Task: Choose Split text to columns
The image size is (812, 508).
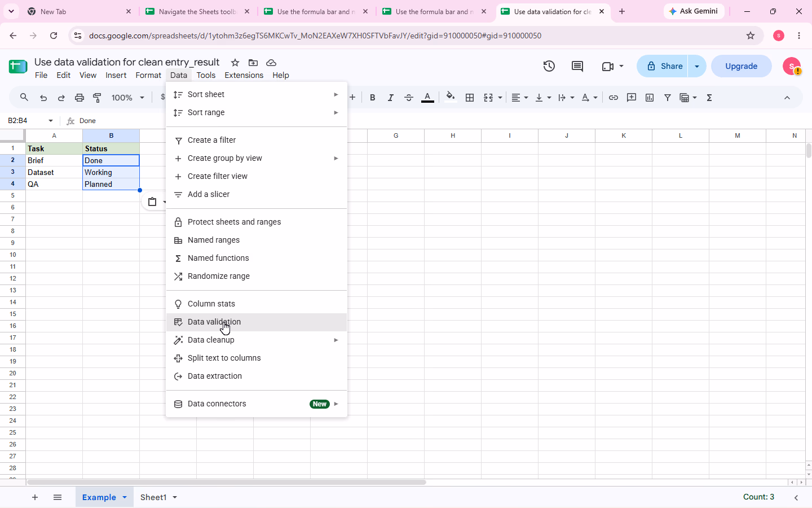Action: click(257, 358)
